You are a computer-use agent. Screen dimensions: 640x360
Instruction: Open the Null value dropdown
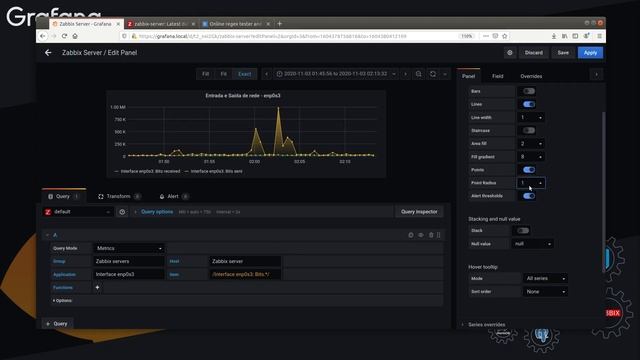tap(532, 244)
